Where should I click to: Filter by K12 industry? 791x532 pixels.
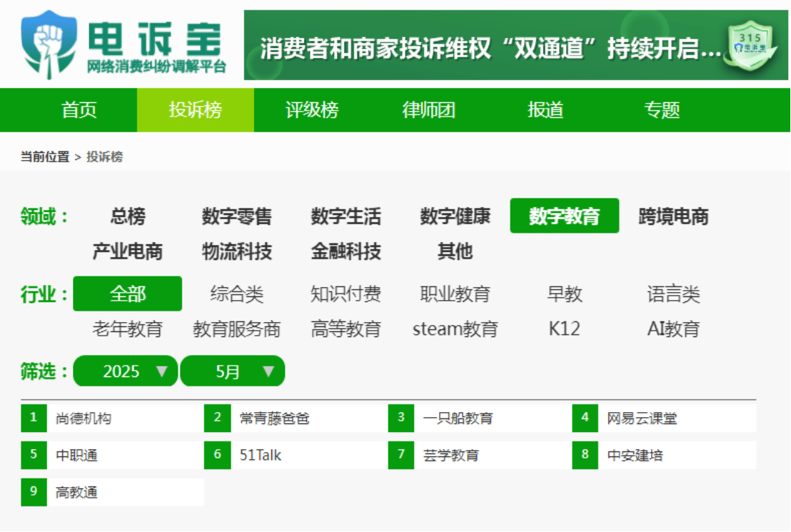click(564, 329)
